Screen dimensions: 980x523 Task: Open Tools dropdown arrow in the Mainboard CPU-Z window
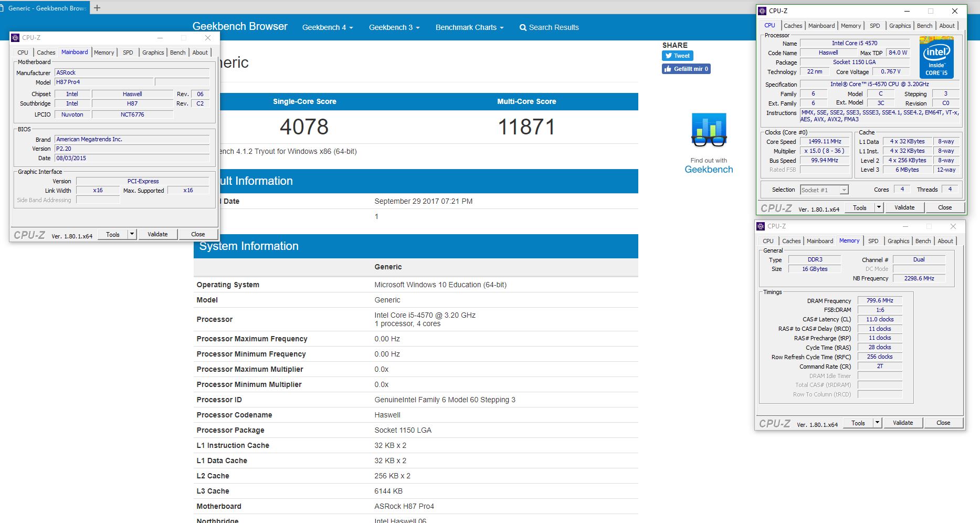tap(132, 234)
